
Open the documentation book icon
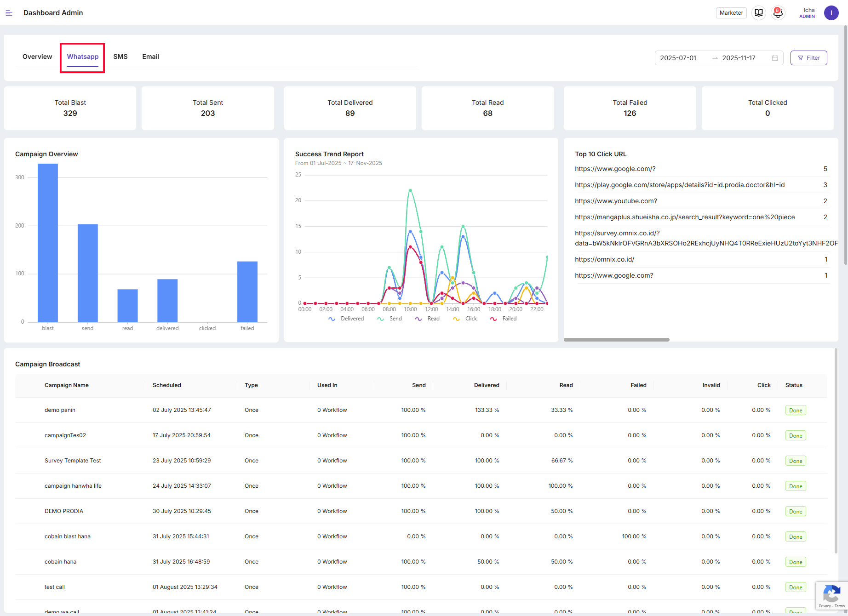pyautogui.click(x=759, y=13)
